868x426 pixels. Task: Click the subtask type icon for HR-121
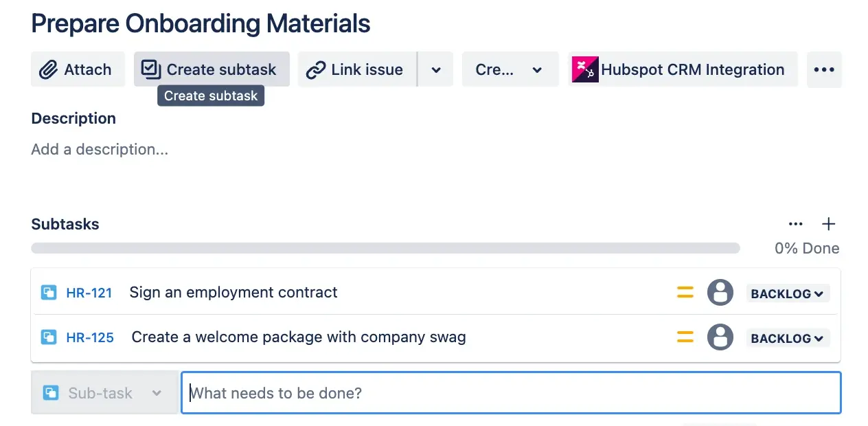click(x=49, y=292)
